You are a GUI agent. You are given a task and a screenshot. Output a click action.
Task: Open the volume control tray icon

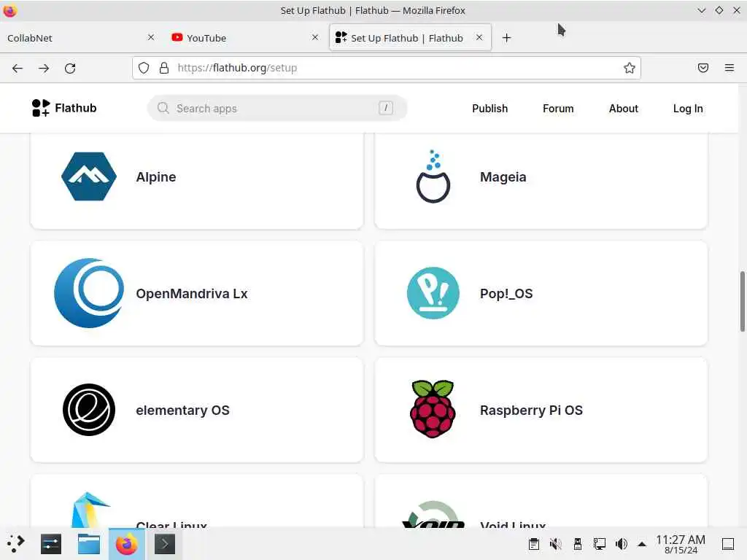tap(622, 544)
